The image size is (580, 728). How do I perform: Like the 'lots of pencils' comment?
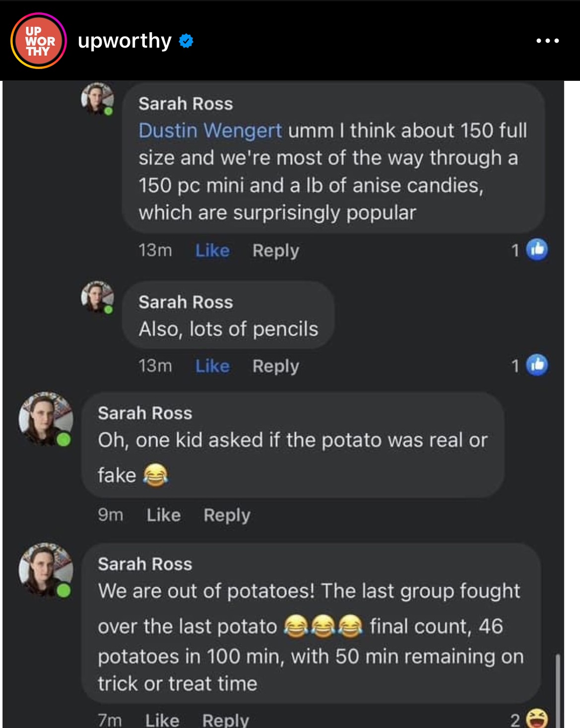click(212, 366)
